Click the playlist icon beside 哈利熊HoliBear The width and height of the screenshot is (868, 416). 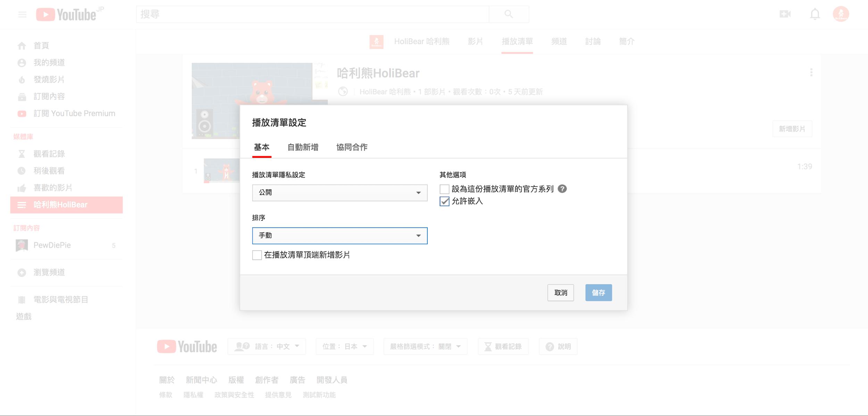(22, 205)
